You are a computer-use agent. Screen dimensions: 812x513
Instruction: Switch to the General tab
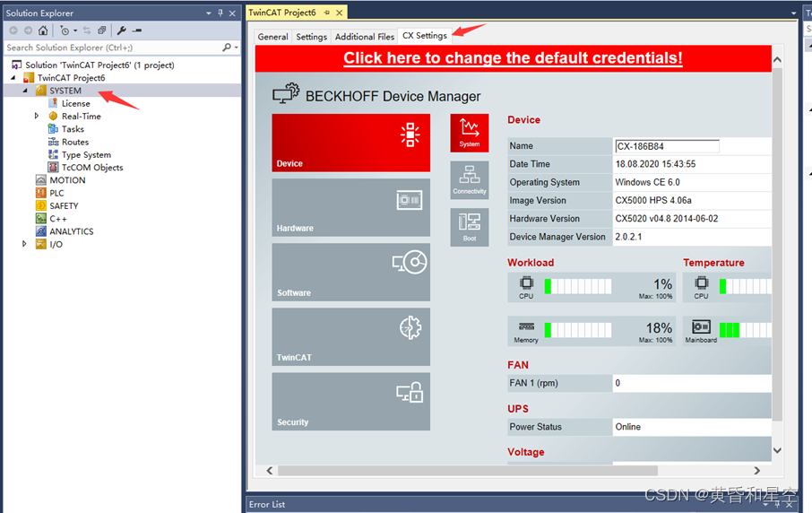tap(273, 37)
